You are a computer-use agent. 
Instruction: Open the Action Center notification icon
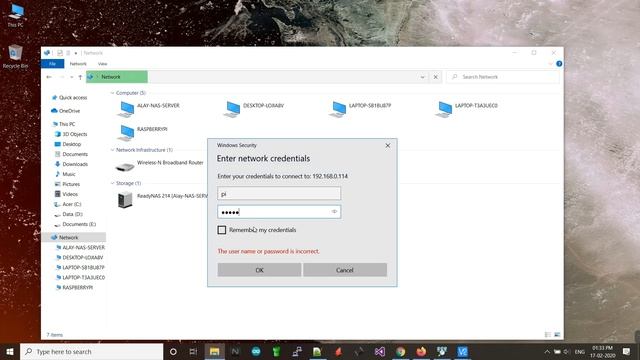click(x=627, y=351)
